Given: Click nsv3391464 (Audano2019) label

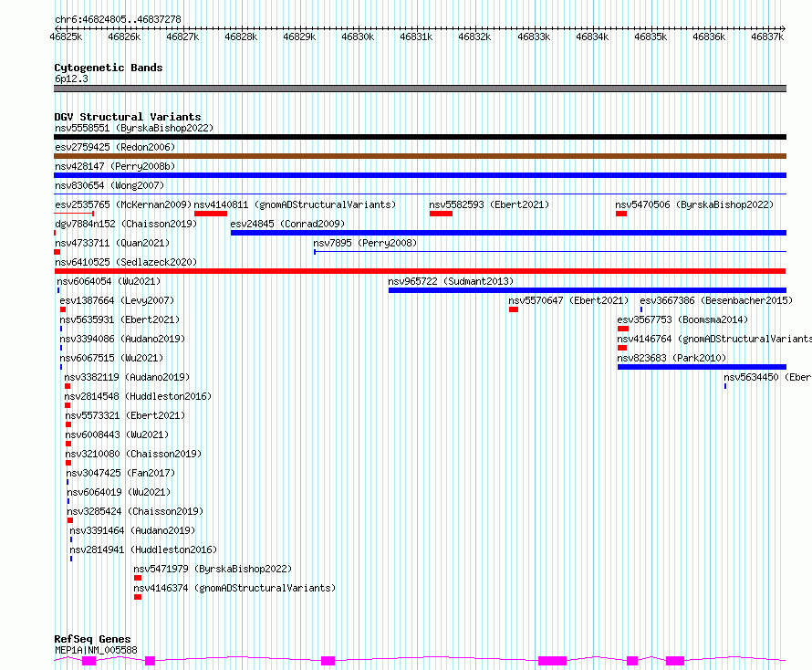Looking at the screenshot, I should (x=132, y=530).
